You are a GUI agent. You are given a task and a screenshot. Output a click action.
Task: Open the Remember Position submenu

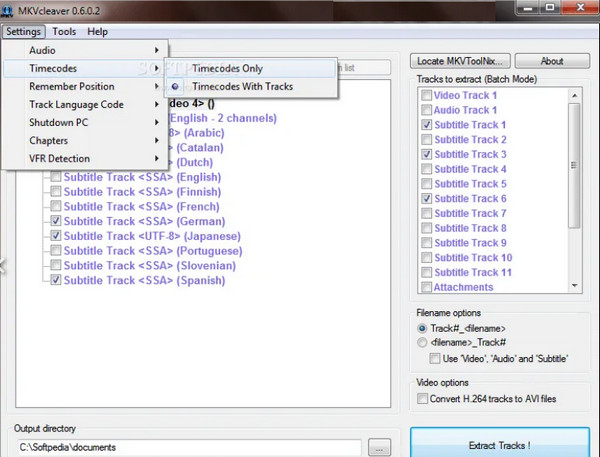85,86
